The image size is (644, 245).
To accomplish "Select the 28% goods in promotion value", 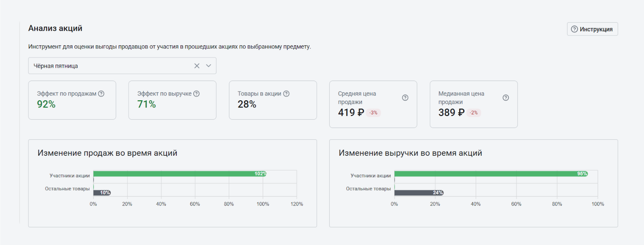I will (x=247, y=104).
